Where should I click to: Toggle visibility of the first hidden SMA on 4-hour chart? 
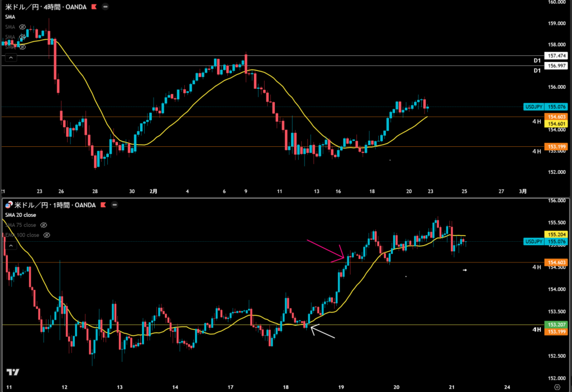(22, 27)
